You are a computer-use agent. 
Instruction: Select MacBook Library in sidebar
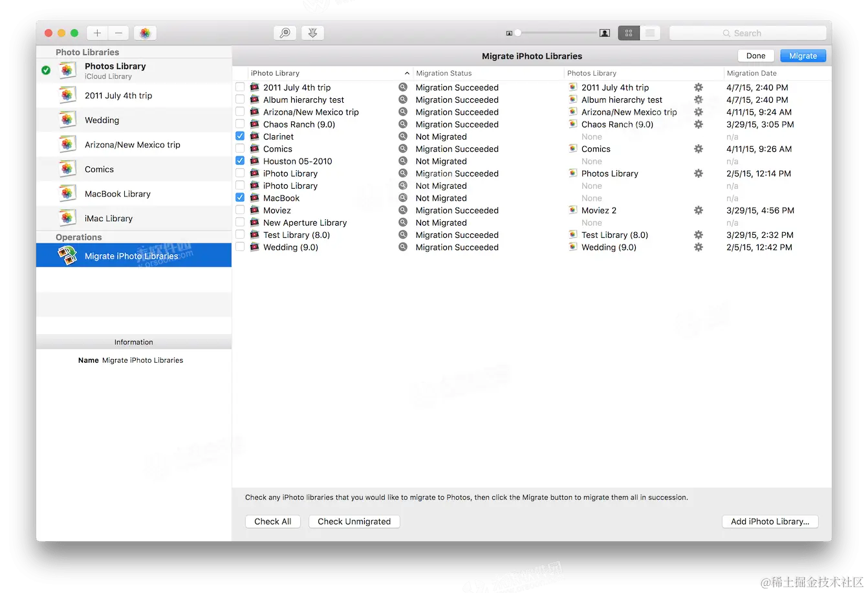134,194
